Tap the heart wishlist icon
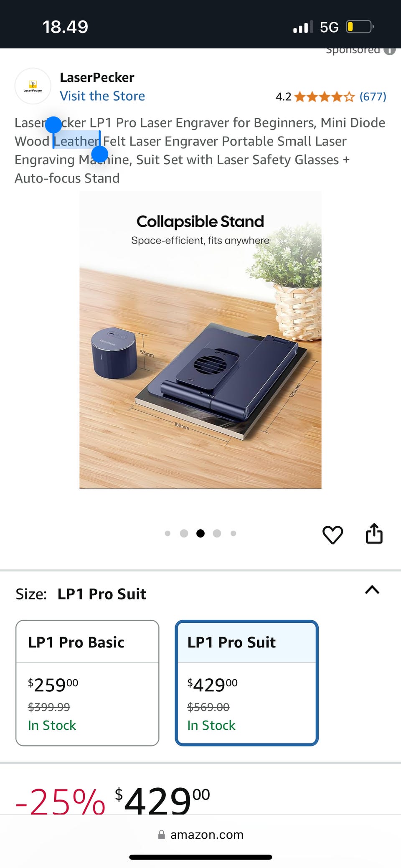The width and height of the screenshot is (401, 868). tap(332, 534)
